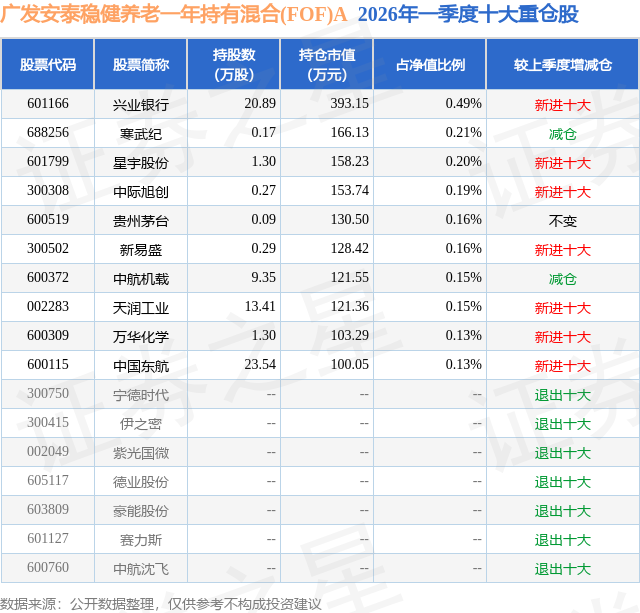Select stock code 300308
The width and height of the screenshot is (640, 613).
coord(48,191)
